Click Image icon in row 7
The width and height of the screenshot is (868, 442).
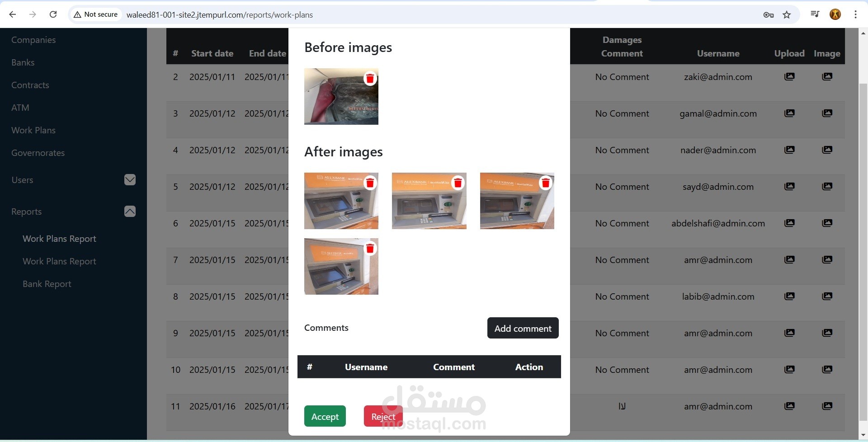coord(827,260)
